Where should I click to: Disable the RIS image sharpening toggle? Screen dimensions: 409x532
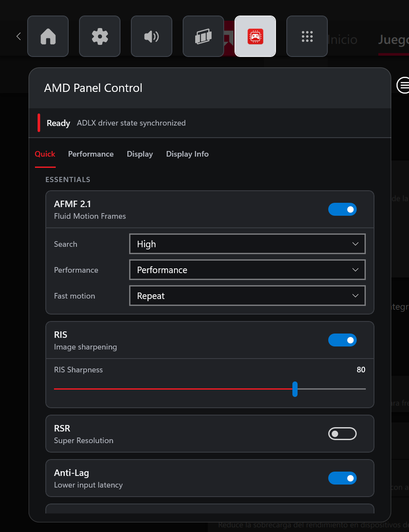click(x=342, y=340)
